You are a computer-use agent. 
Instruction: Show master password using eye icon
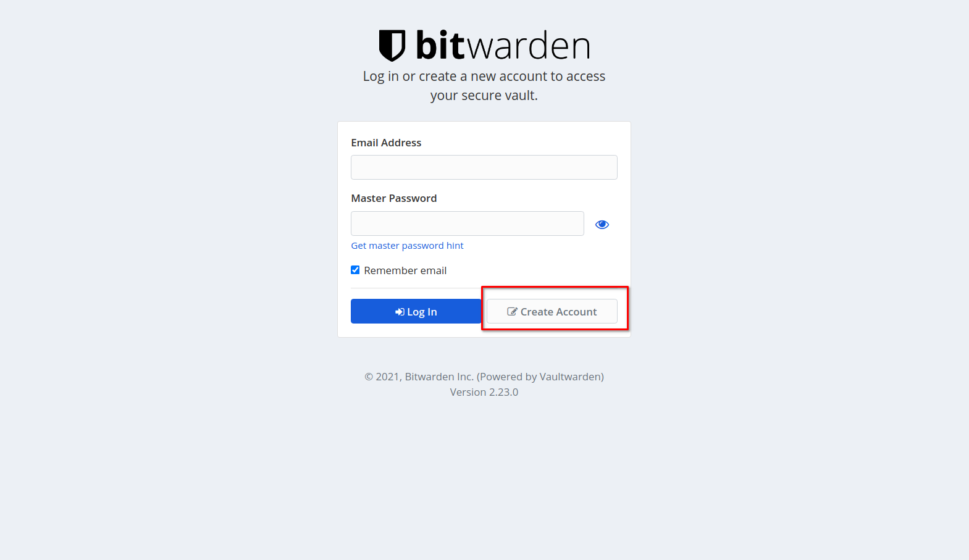point(602,225)
